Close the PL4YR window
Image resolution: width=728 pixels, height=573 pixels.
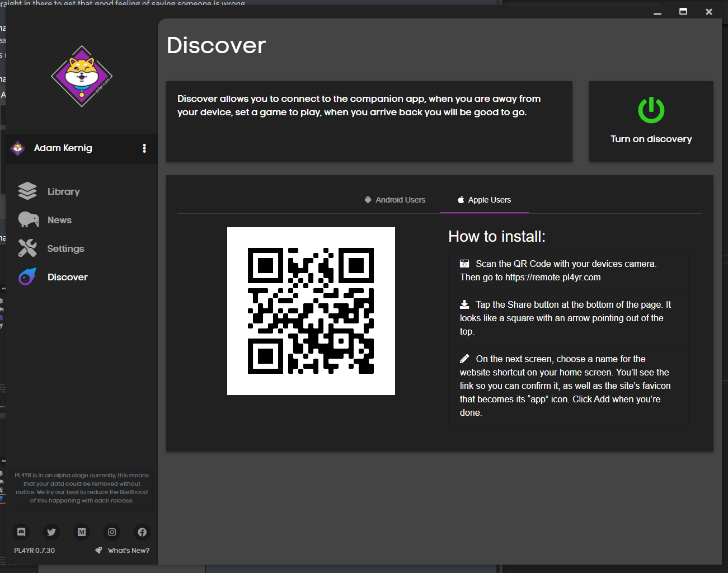709,12
